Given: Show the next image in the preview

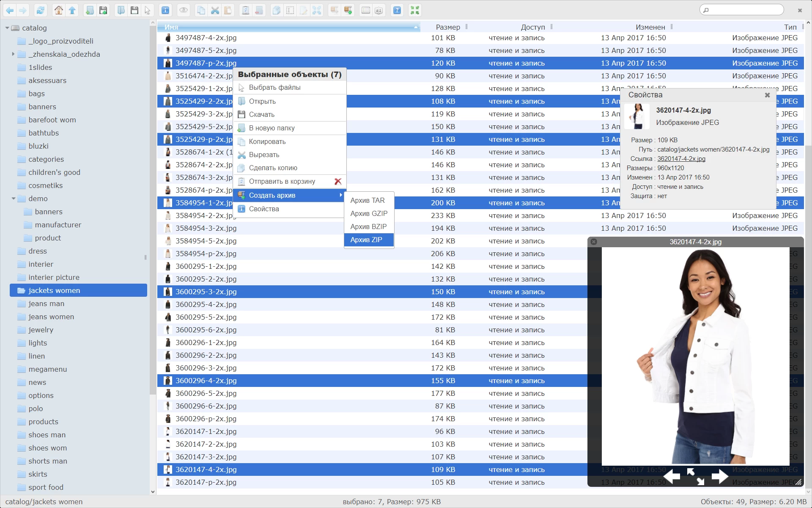Looking at the screenshot, I should (x=720, y=477).
